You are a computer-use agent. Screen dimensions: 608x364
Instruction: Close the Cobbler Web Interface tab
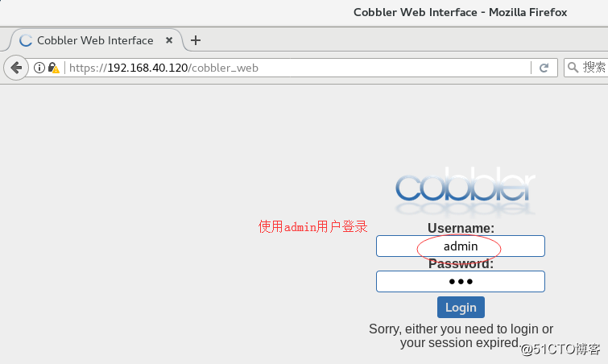(x=169, y=40)
